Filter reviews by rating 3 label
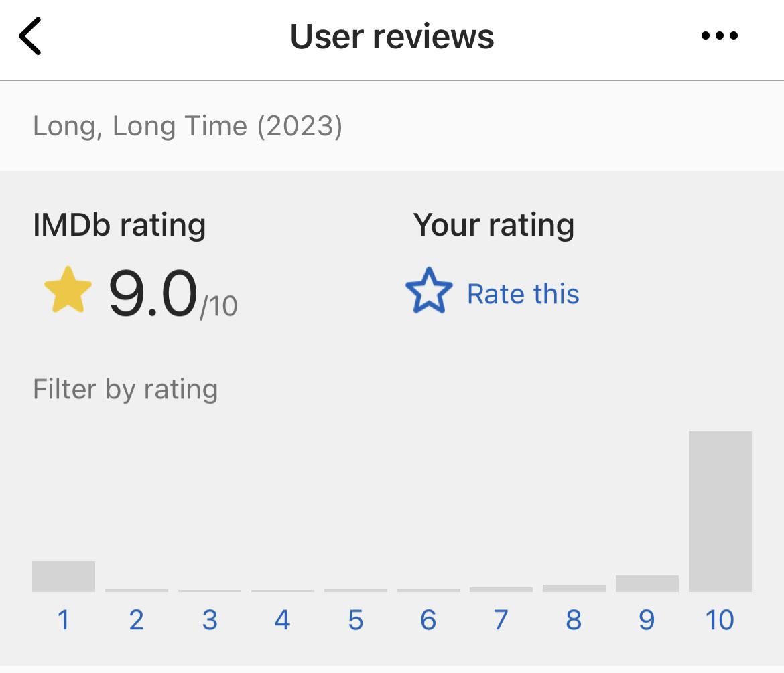Screen dimensions: 784x673 pyautogui.click(x=210, y=620)
